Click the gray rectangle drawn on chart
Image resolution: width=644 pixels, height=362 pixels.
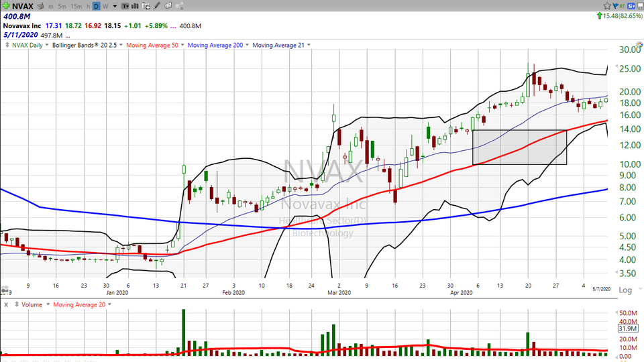[519, 147]
